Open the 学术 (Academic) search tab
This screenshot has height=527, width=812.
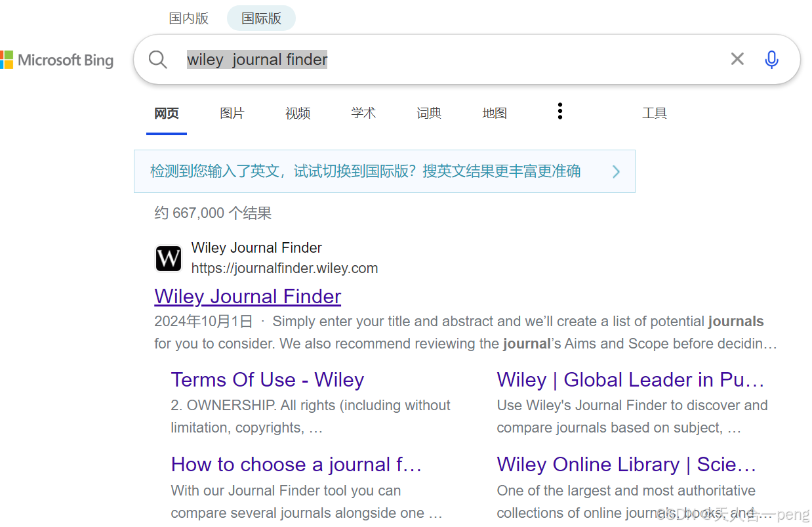(x=363, y=112)
